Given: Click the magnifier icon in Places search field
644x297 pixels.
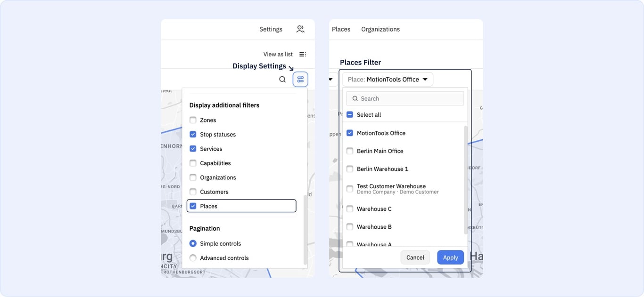Looking at the screenshot, I should (355, 99).
